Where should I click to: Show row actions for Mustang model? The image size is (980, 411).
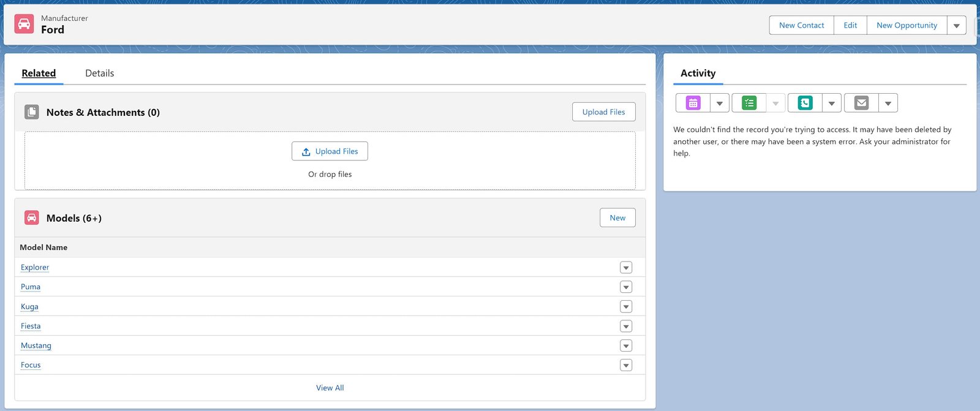[x=626, y=346]
